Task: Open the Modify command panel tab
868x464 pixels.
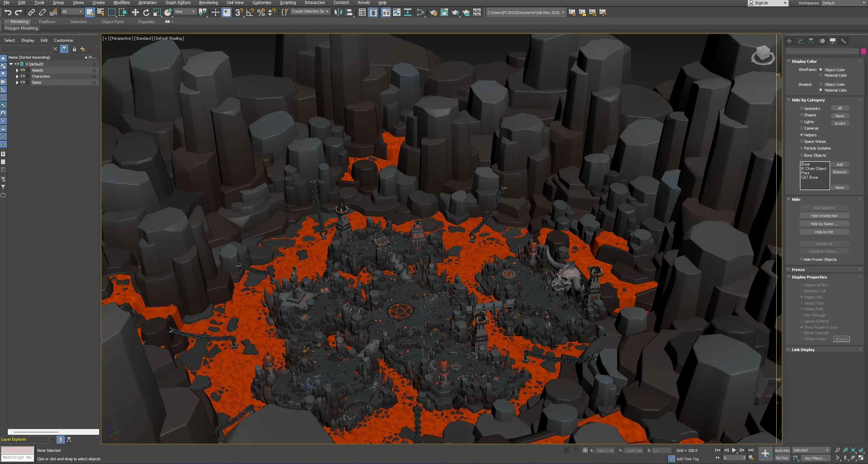Action: [x=800, y=41]
